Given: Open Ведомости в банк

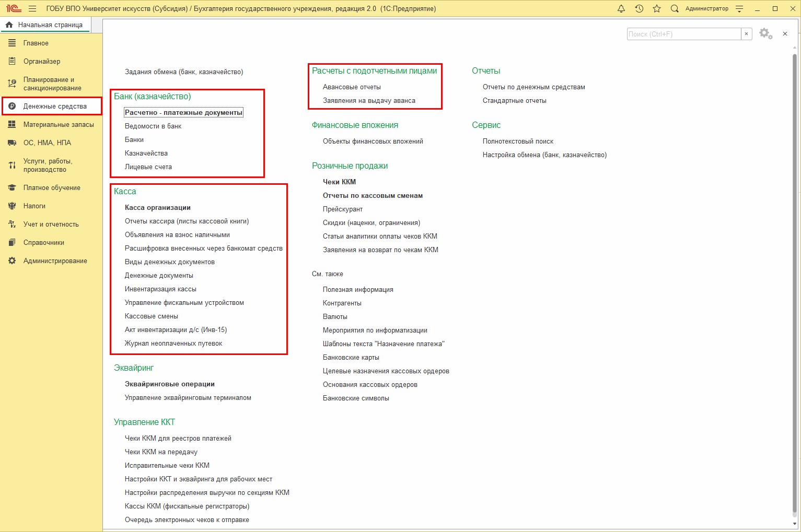Looking at the screenshot, I should coord(153,126).
